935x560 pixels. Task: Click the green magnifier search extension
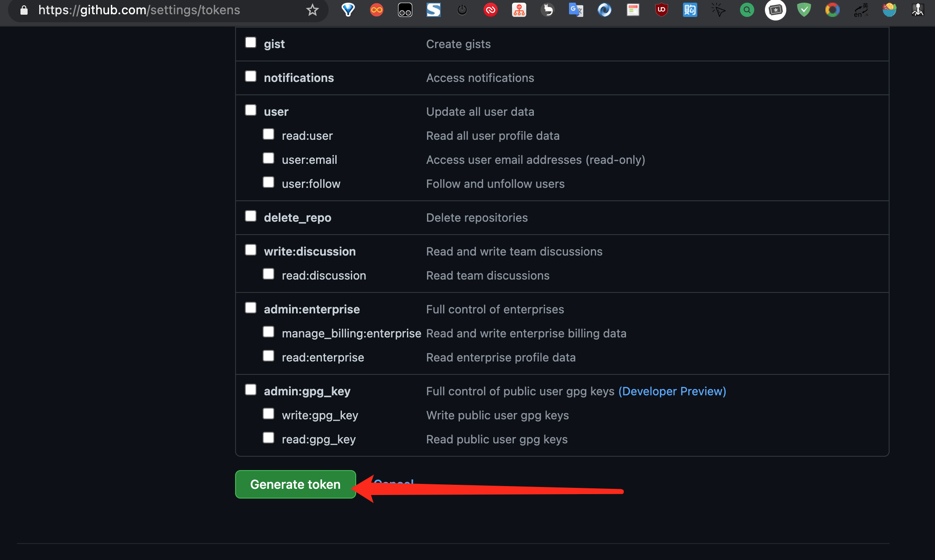tap(747, 10)
